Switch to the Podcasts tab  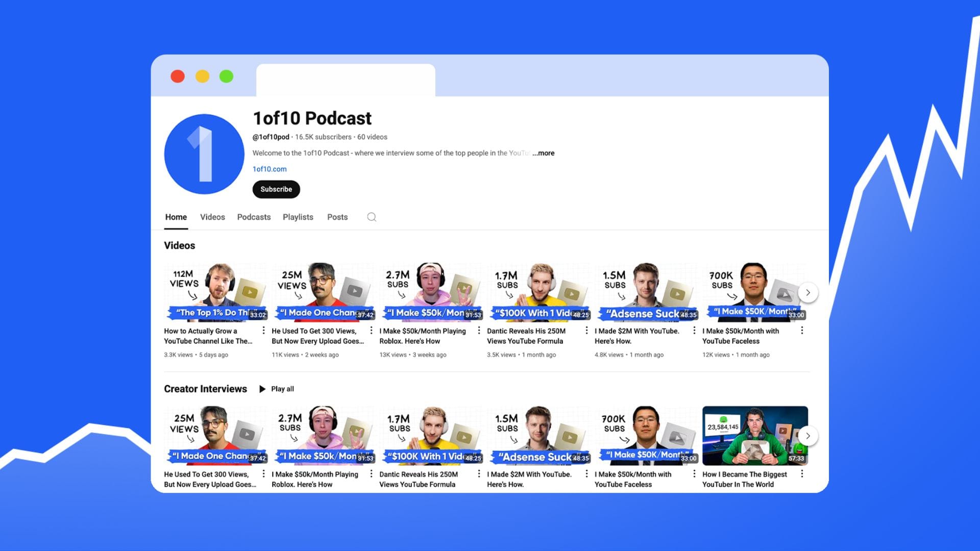pyautogui.click(x=254, y=217)
